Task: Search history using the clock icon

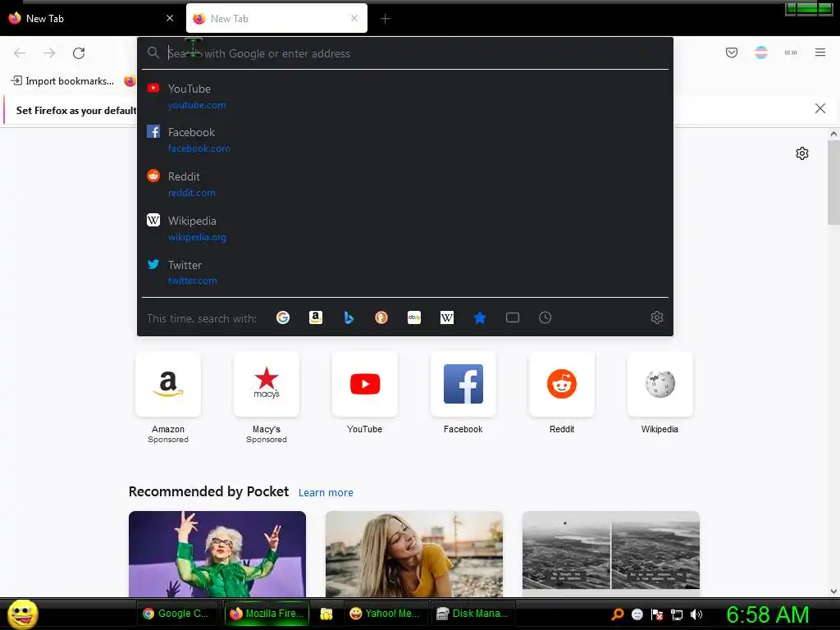Action: [x=545, y=317]
